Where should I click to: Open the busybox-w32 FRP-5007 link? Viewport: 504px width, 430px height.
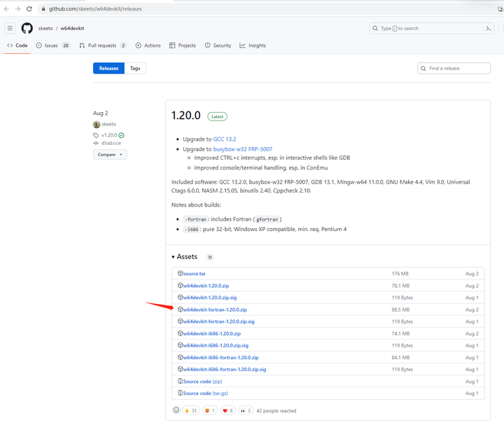[243, 149]
